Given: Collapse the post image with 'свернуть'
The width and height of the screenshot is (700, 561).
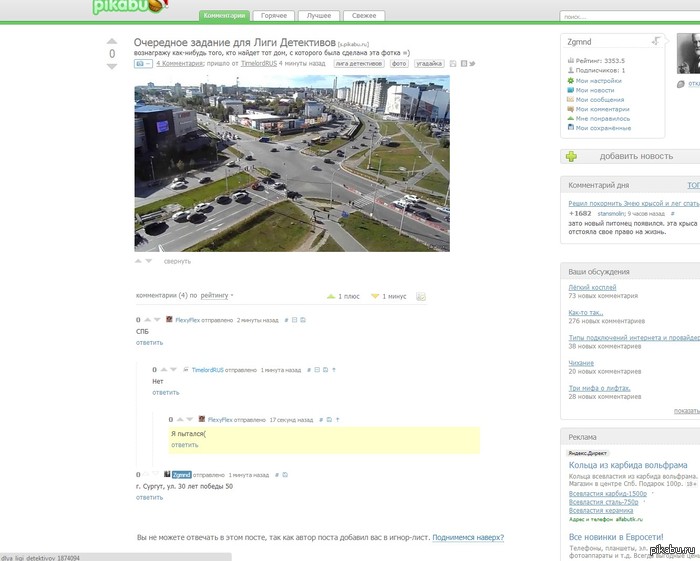Looking at the screenshot, I should [x=178, y=261].
